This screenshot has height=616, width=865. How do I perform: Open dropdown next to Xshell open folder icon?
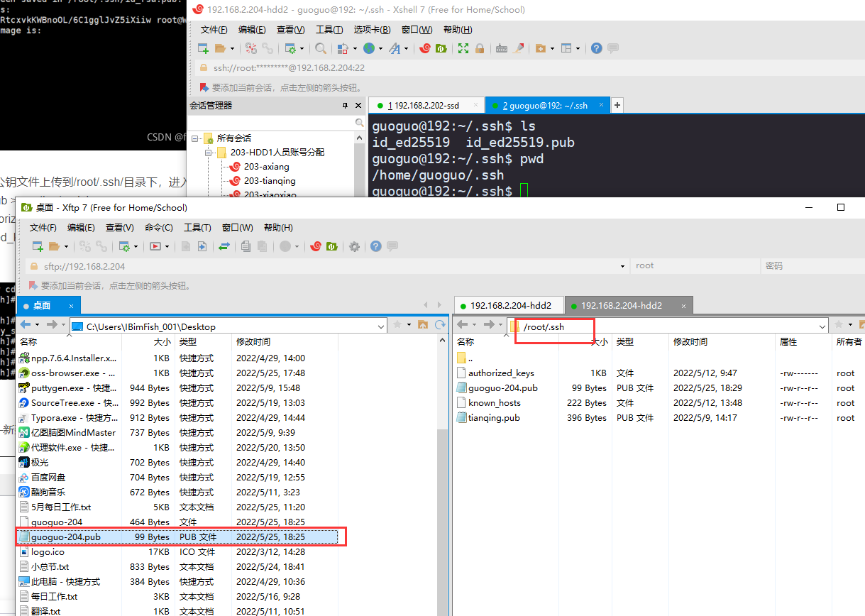pyautogui.click(x=231, y=48)
